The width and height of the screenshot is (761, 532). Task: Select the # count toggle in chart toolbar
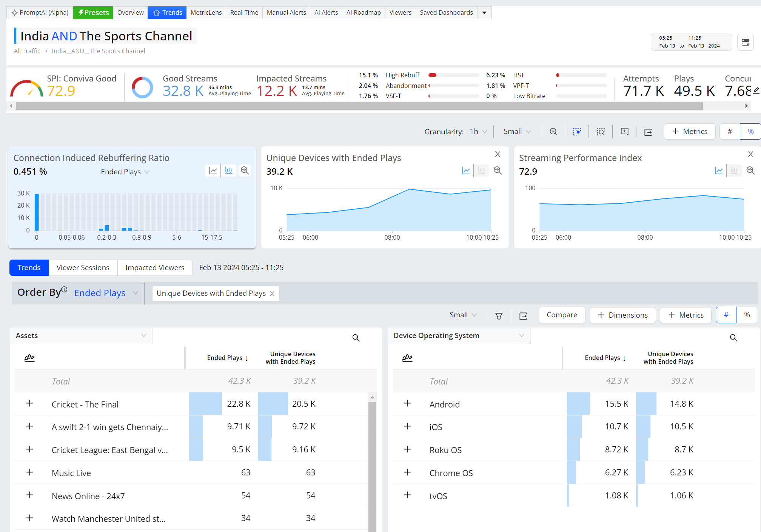[730, 132]
